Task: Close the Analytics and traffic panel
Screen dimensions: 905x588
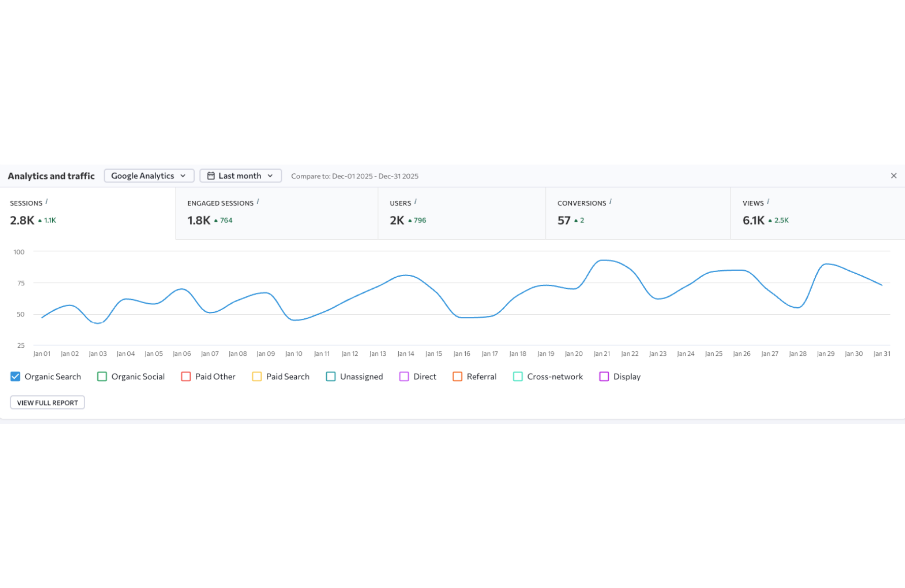Action: click(x=893, y=176)
